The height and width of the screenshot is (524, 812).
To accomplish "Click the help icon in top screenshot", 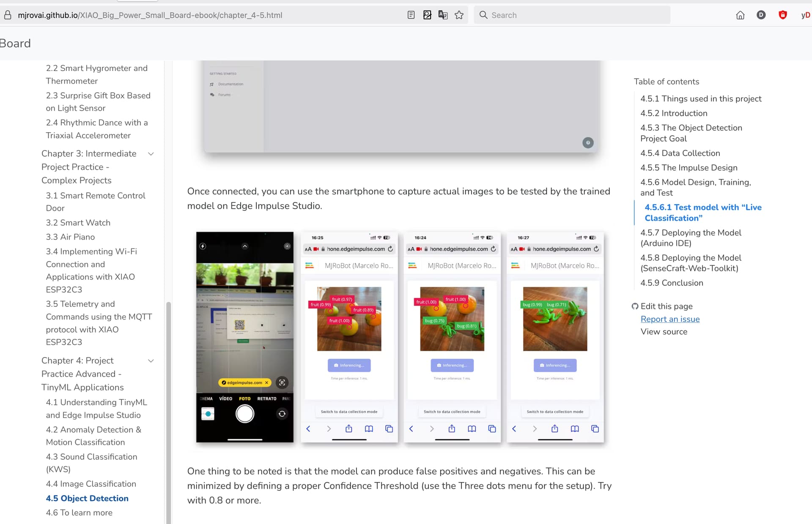I will click(x=588, y=143).
